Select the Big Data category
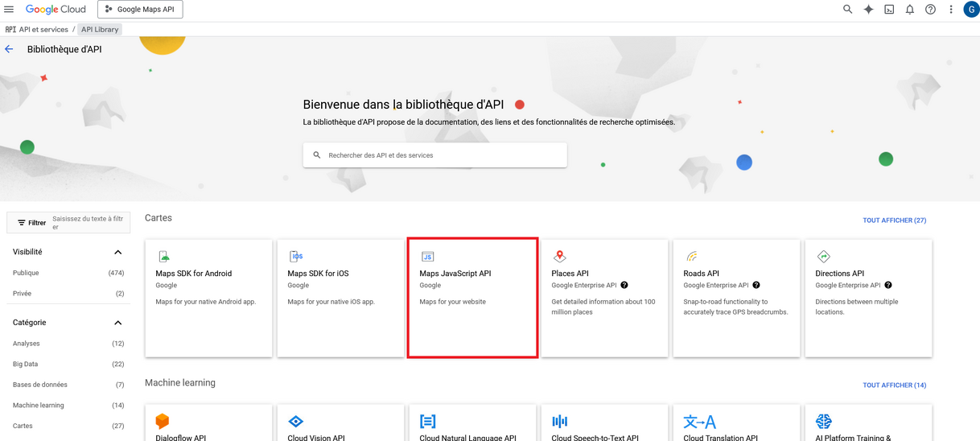This screenshot has width=980, height=441. (25, 365)
